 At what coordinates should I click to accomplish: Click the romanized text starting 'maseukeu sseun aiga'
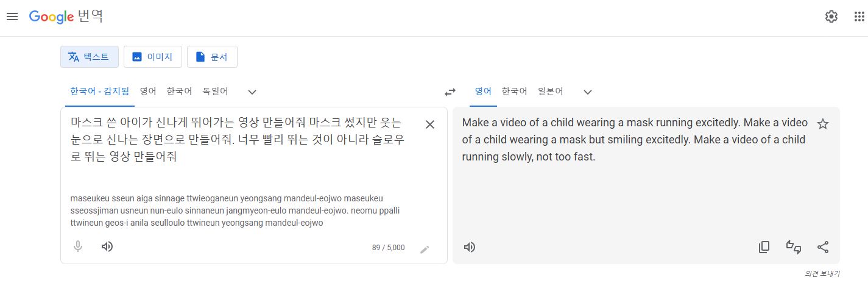pyautogui.click(x=235, y=210)
